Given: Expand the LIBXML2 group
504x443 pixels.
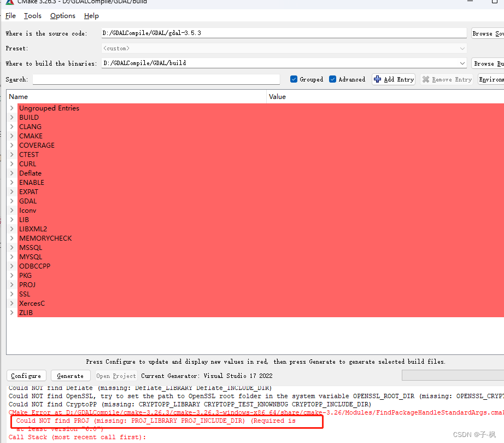Looking at the screenshot, I should (x=12, y=229).
